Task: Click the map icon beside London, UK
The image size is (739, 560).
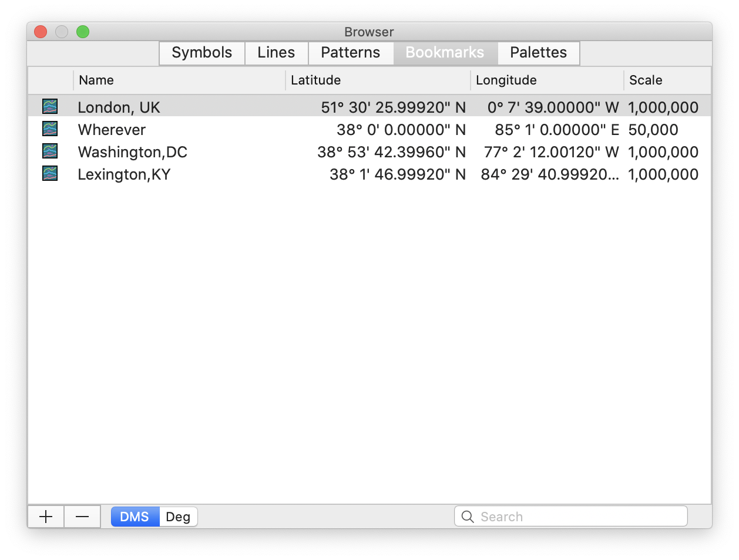Action: click(x=50, y=106)
